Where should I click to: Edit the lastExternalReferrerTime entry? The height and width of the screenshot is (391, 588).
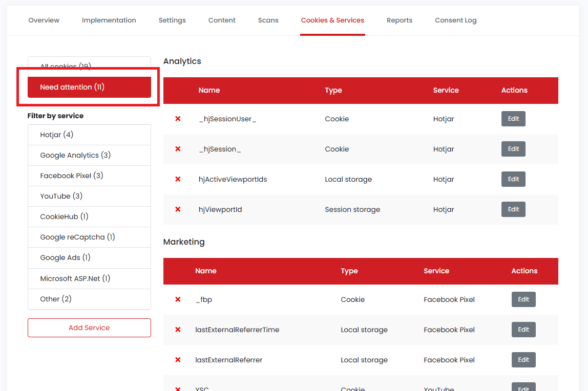pos(523,330)
